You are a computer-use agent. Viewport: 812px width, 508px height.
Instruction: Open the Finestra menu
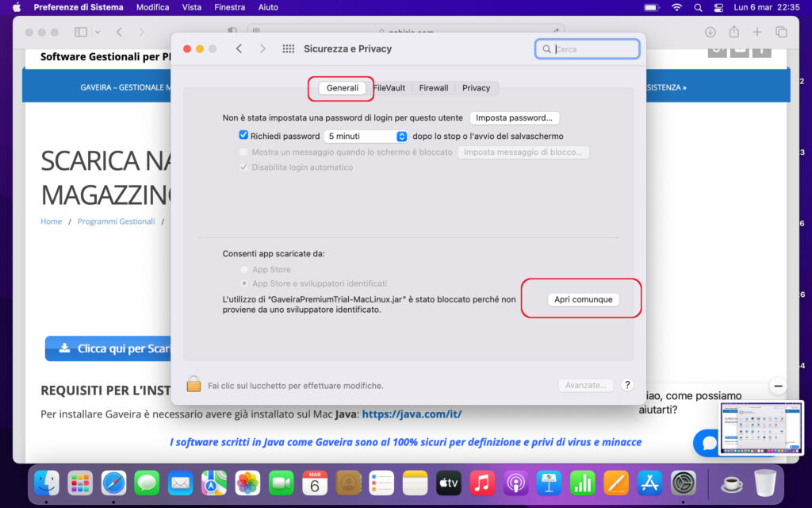click(229, 7)
